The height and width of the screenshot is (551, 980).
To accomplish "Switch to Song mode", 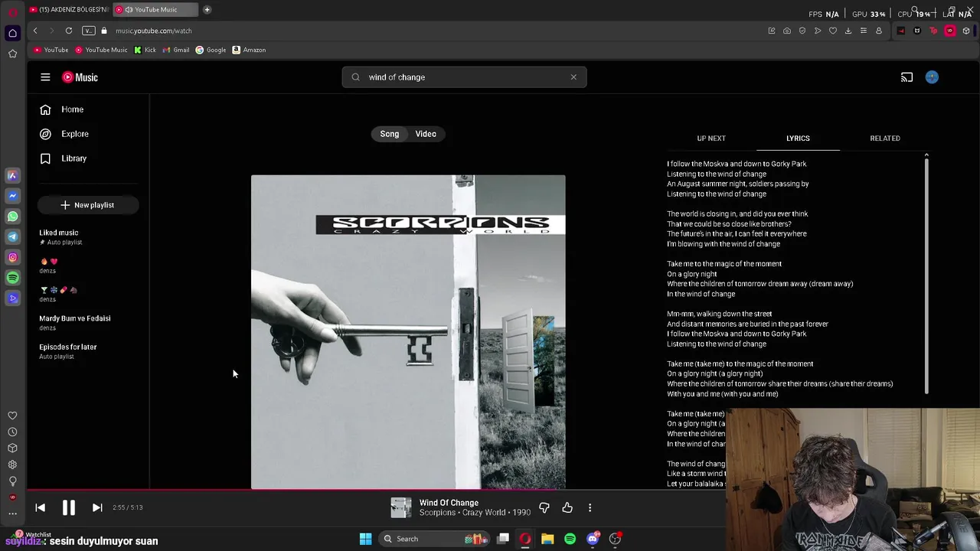I will (390, 134).
